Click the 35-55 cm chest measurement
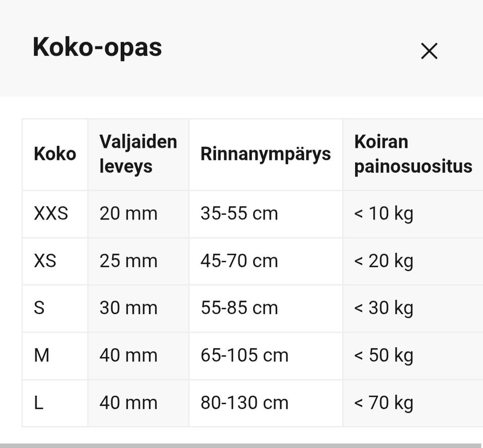 [x=238, y=213]
